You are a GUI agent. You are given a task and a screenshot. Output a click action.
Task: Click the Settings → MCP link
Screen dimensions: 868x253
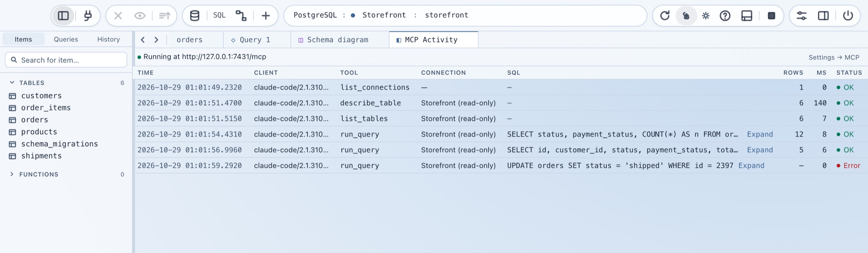tap(834, 57)
